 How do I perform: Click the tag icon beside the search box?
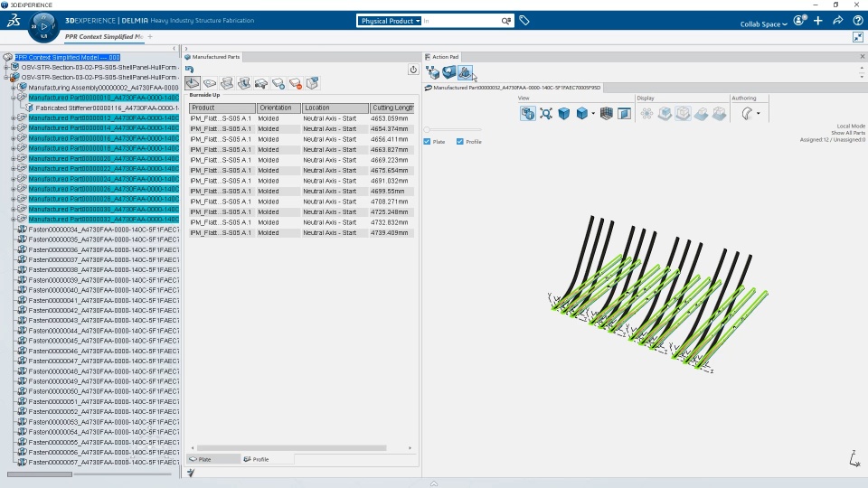pos(524,21)
